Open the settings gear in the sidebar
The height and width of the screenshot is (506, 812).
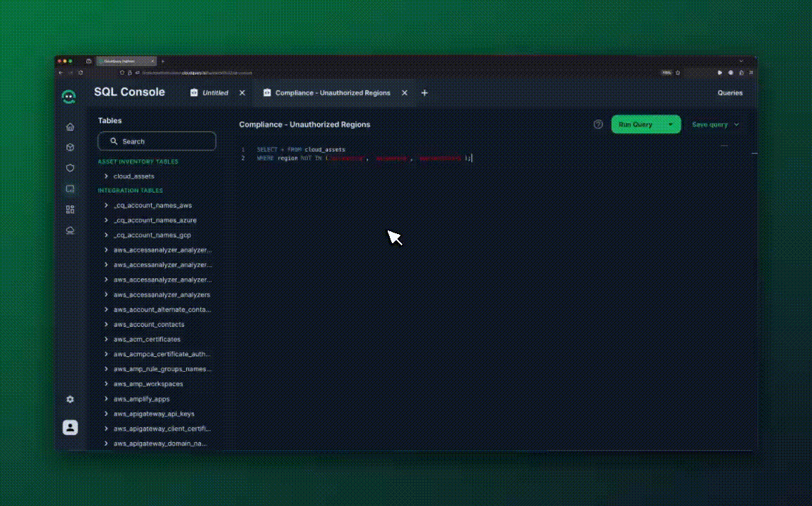pyautogui.click(x=70, y=399)
